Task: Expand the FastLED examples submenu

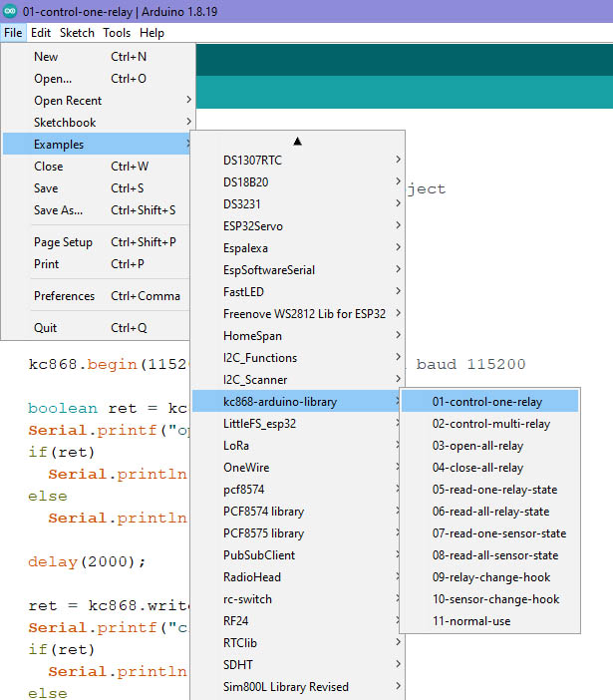Action: [241, 292]
